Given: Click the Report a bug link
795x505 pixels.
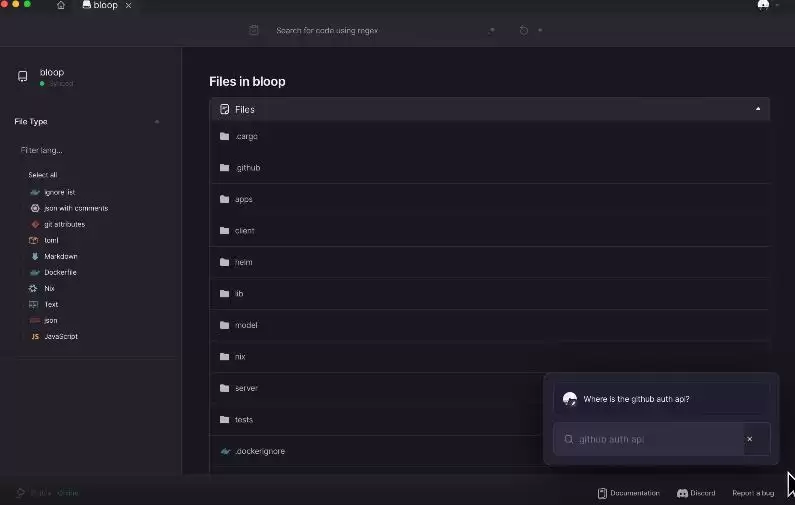Looking at the screenshot, I should pos(753,493).
